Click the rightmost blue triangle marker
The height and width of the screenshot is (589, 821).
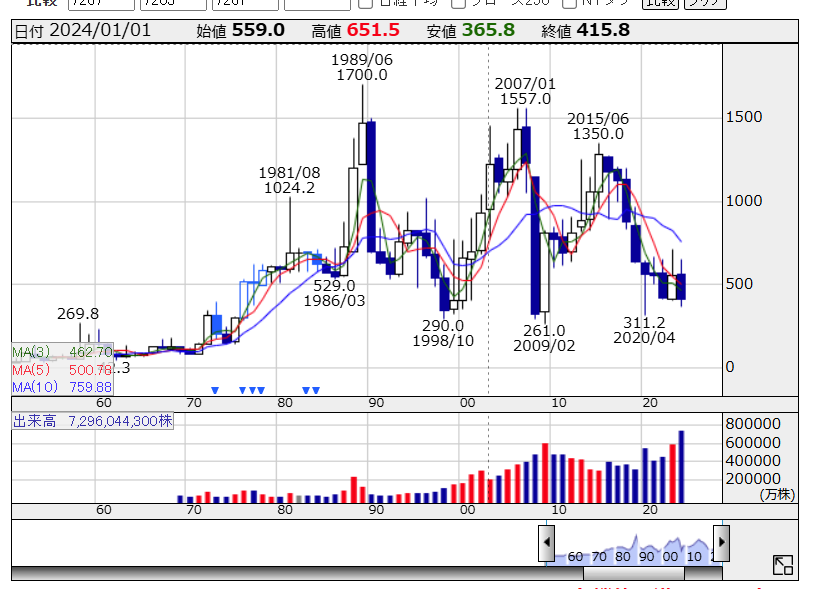pyautogui.click(x=316, y=390)
